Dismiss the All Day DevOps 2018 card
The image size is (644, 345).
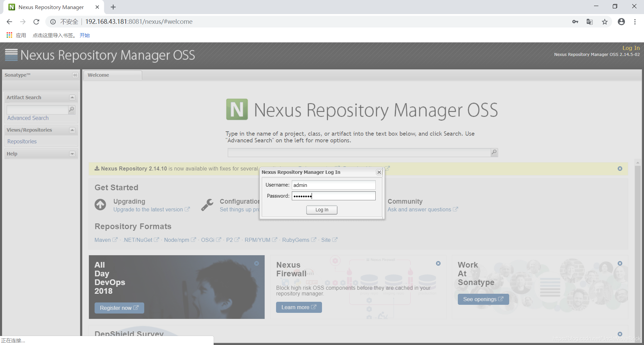[x=257, y=264]
